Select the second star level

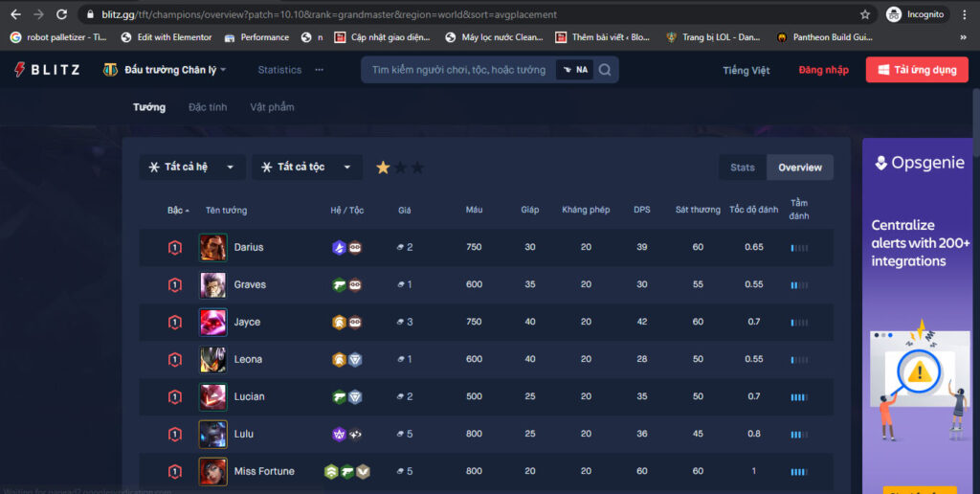click(x=401, y=168)
